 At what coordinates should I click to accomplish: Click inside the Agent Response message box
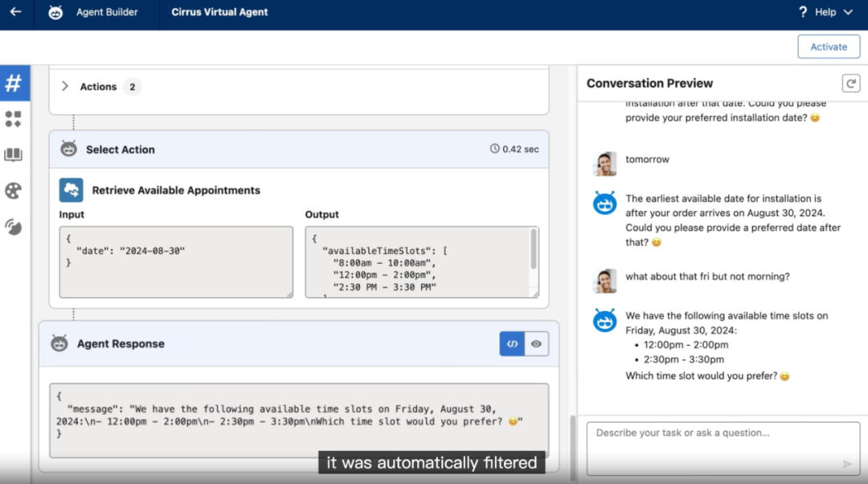299,420
